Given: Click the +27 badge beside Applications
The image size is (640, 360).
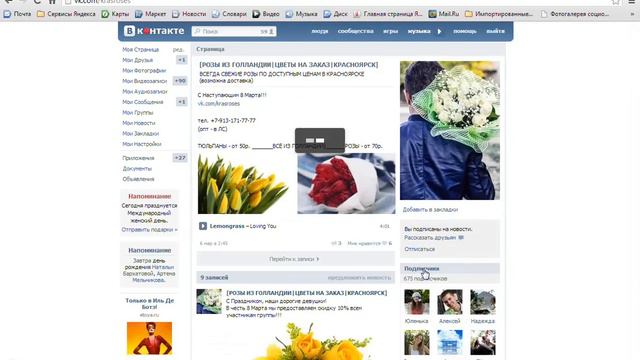Looking at the screenshot, I should [180, 158].
